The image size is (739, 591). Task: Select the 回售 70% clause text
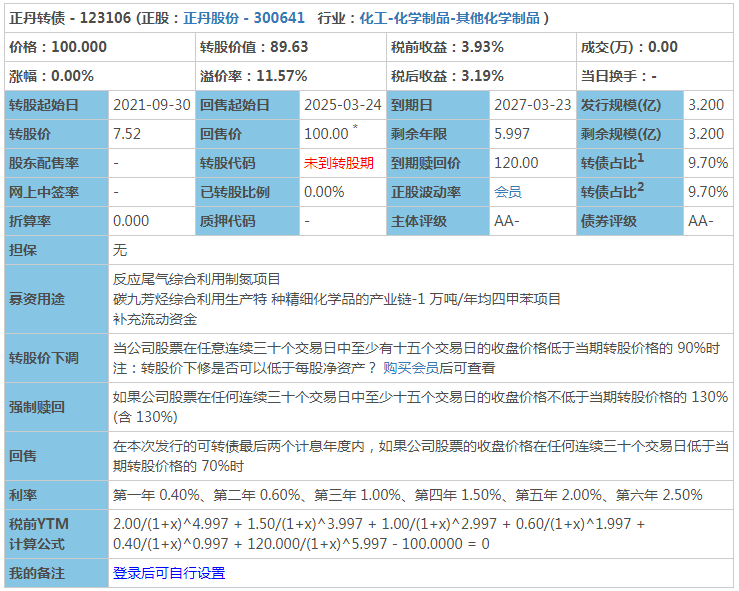tap(420, 456)
